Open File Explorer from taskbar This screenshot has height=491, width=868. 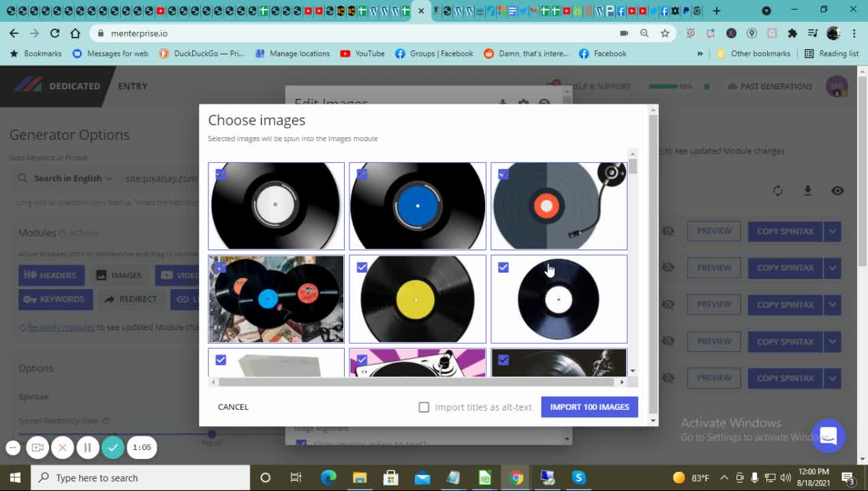[360, 477]
